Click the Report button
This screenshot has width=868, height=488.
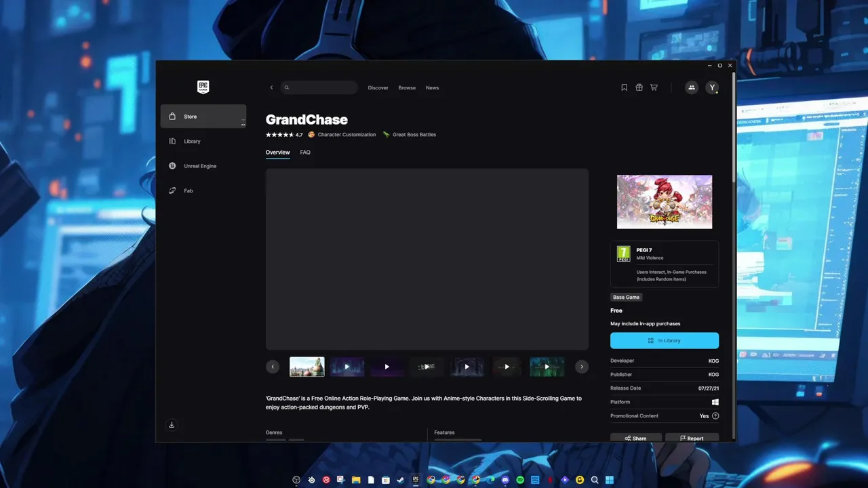[x=692, y=438]
